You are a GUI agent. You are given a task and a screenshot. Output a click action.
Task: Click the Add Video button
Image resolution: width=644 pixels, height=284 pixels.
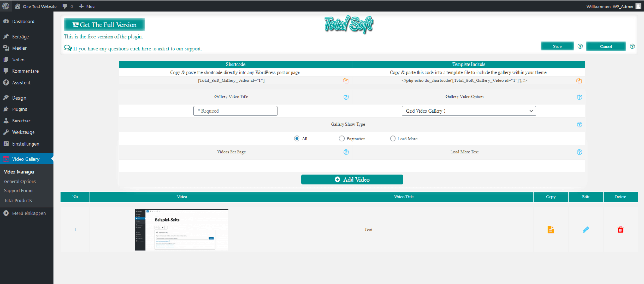pyautogui.click(x=352, y=179)
